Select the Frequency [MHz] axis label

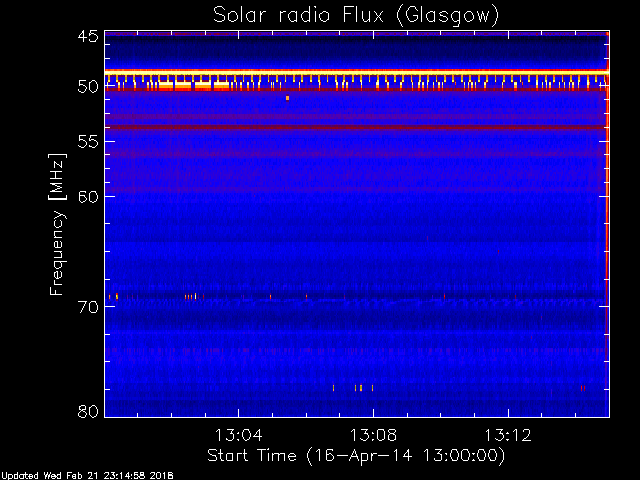point(57,224)
